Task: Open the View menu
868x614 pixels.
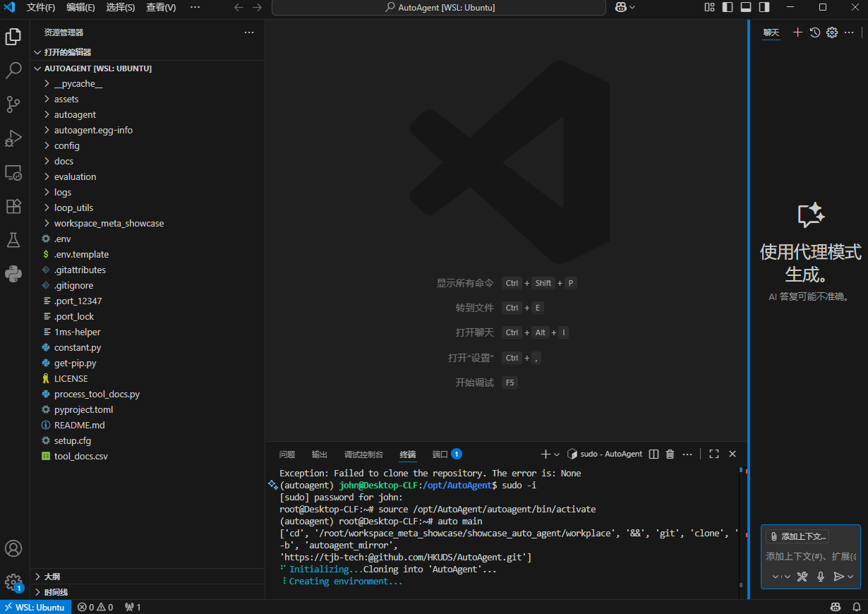Action: [x=161, y=7]
